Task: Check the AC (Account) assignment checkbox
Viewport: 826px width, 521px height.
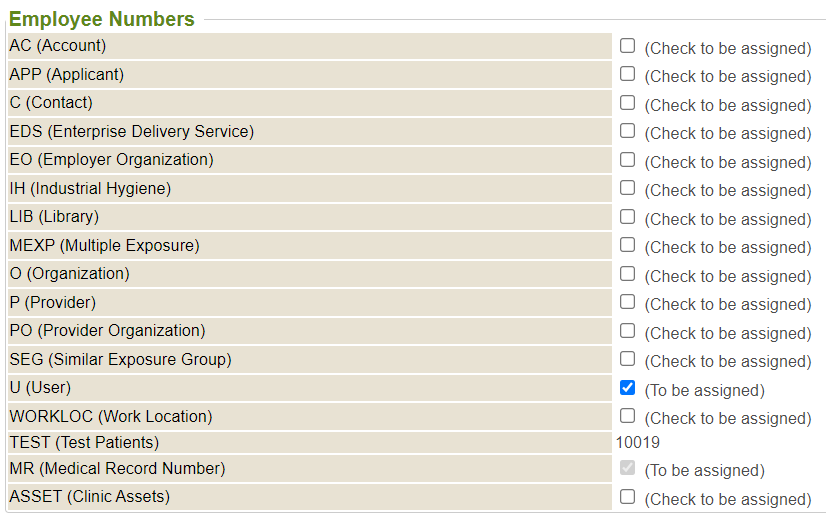Action: pos(627,46)
